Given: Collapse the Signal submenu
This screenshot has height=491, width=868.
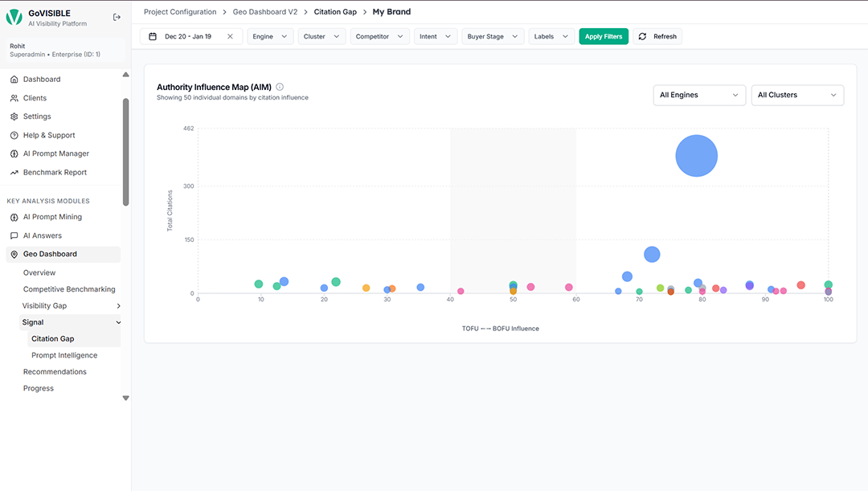Looking at the screenshot, I should (x=118, y=322).
